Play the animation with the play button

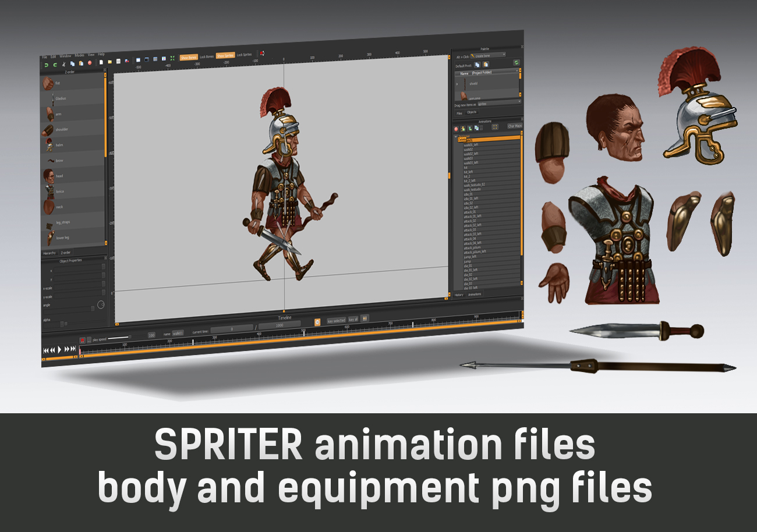tap(59, 349)
